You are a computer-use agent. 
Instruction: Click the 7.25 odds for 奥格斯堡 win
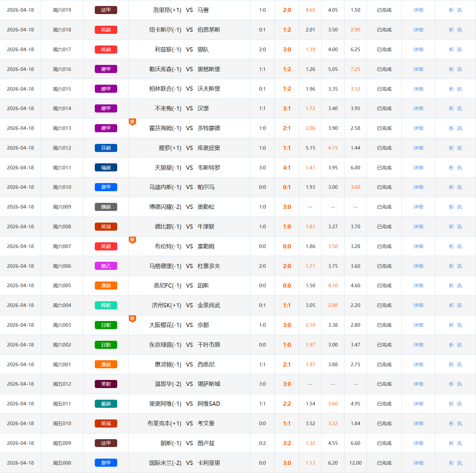coord(355,69)
